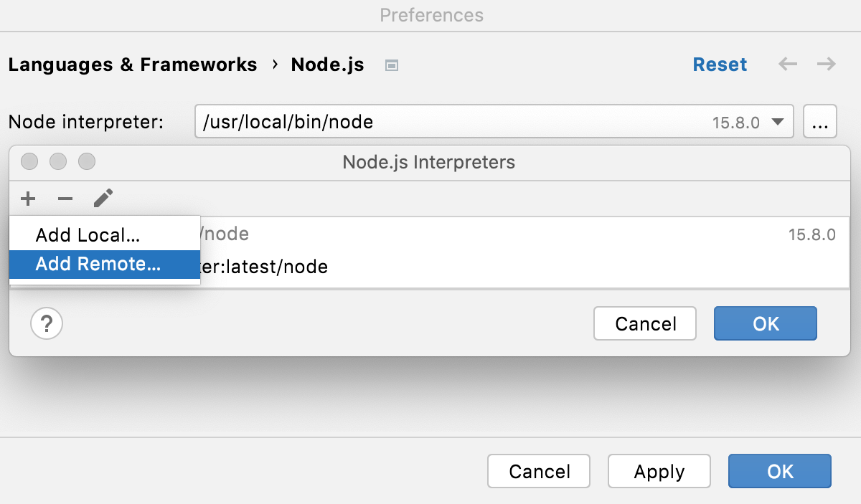Click the Apply button
This screenshot has width=861, height=504.
659,471
